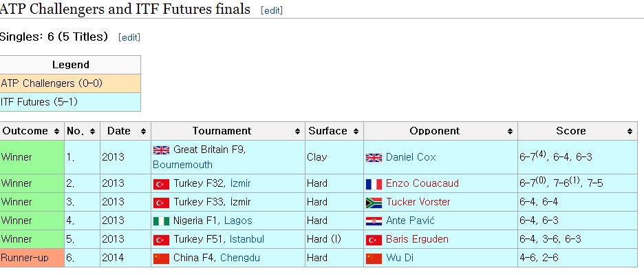644x275 pixels.
Task: Sort using the Score column arrows
Action: pos(630,132)
